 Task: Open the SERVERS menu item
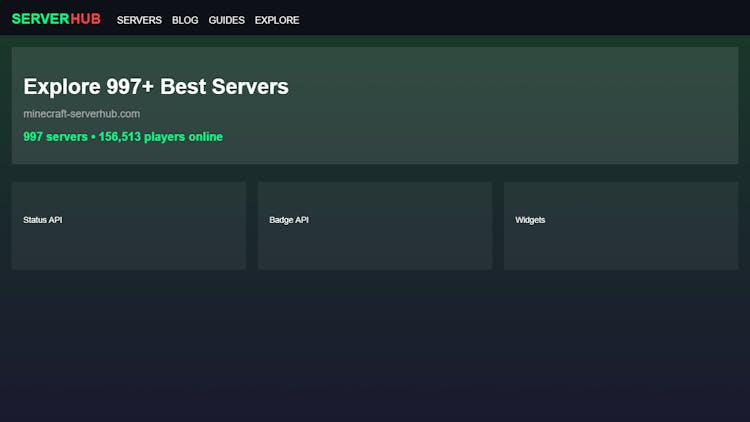(139, 20)
